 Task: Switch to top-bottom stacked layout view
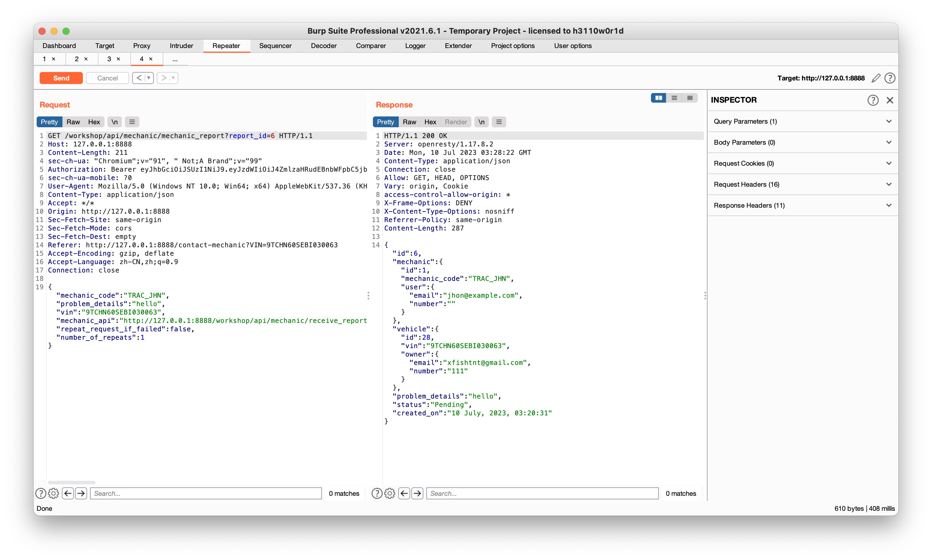(674, 98)
